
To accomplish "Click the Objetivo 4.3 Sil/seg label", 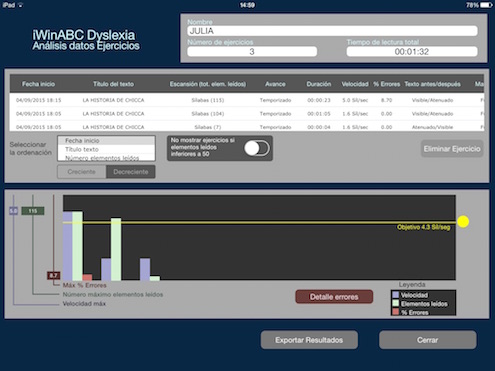I will (x=423, y=227).
